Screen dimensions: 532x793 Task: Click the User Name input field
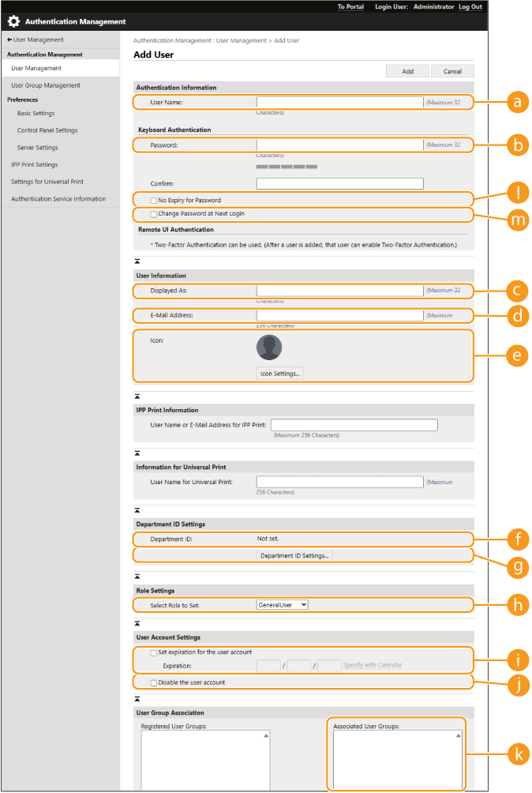pyautogui.click(x=339, y=102)
